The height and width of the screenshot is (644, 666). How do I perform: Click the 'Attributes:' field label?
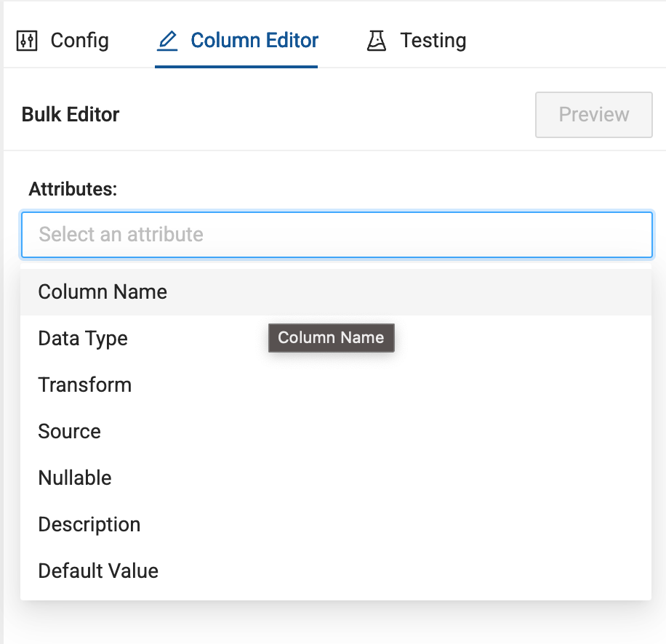(73, 190)
